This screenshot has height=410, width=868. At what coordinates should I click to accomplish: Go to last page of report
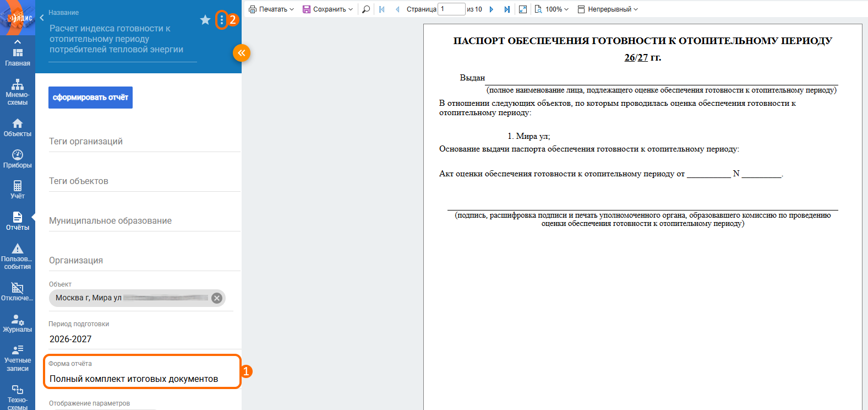pyautogui.click(x=507, y=9)
